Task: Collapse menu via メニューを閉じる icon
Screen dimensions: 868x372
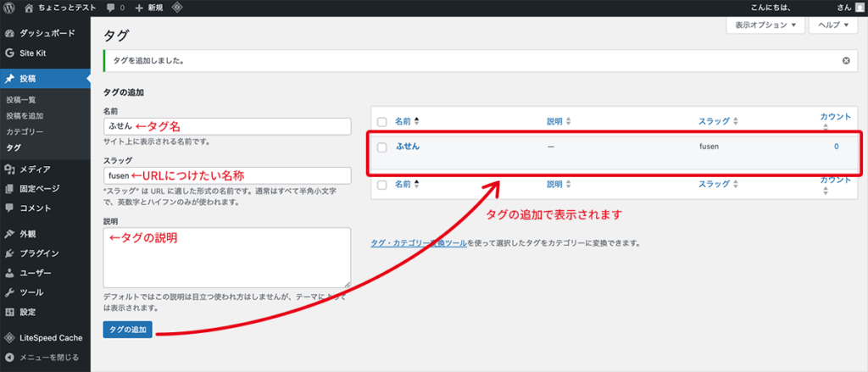Action: tap(10, 357)
